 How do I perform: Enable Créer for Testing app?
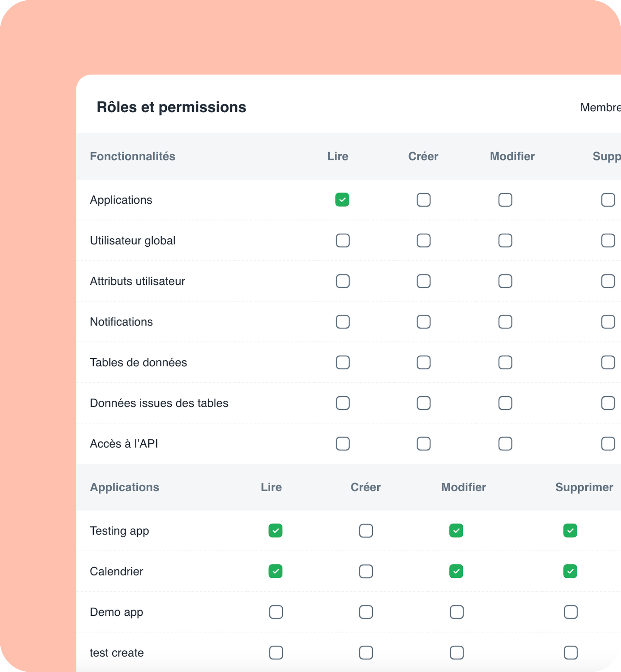point(366,531)
